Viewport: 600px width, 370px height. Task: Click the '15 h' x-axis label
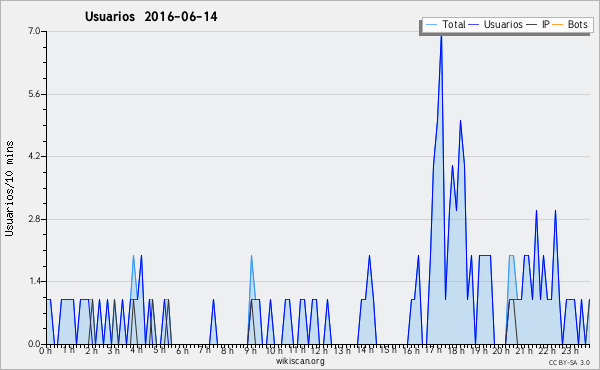(x=388, y=350)
